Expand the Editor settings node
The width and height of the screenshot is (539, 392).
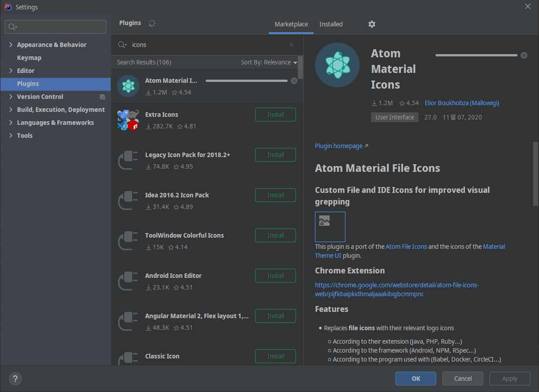click(11, 71)
